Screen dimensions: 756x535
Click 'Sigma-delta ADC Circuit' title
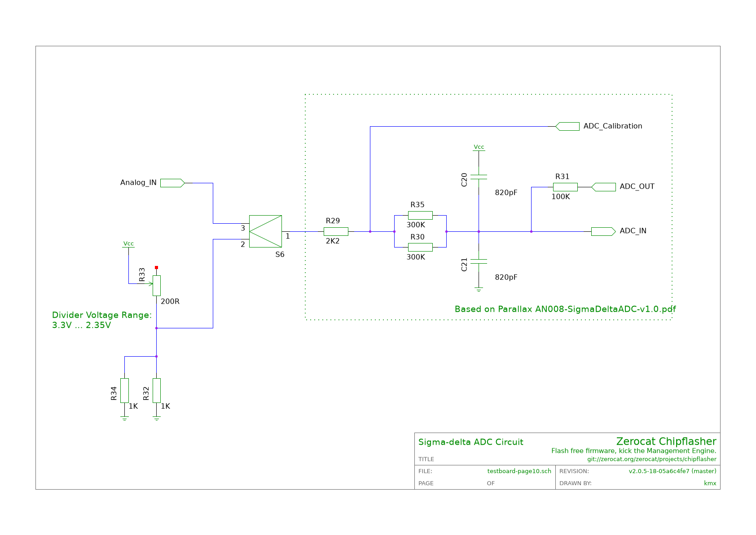click(471, 442)
